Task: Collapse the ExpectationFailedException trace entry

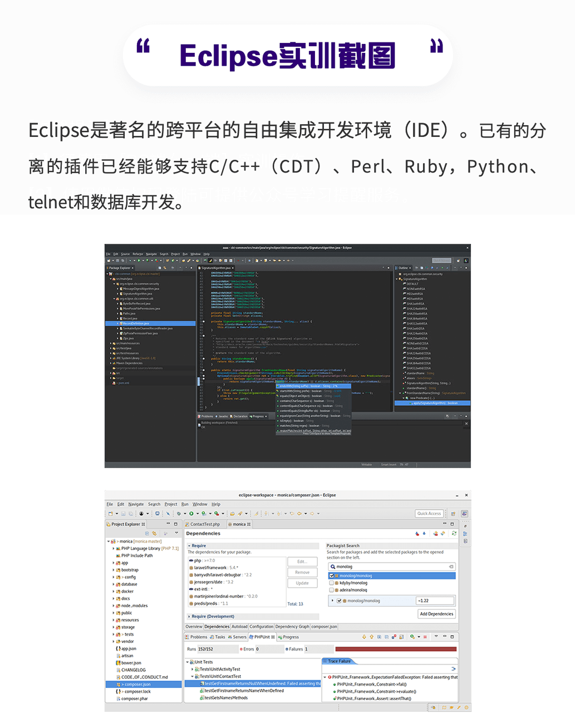Action: coord(325,677)
